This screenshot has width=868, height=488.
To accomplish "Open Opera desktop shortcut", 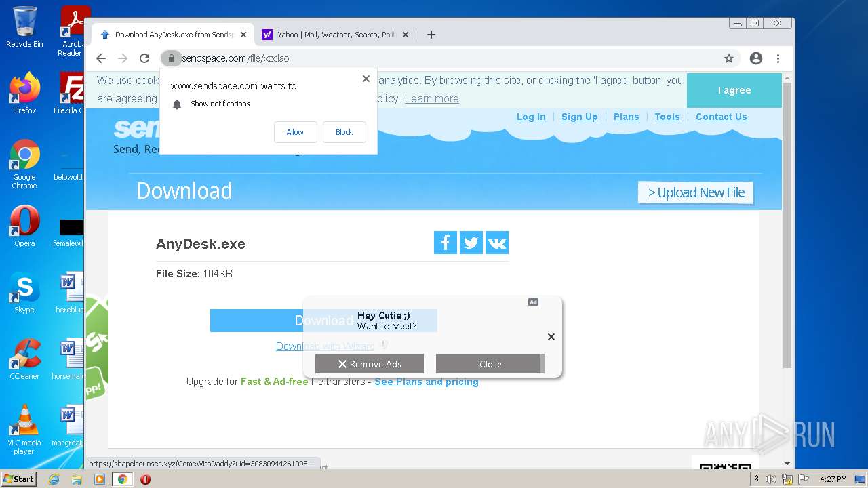I will tap(24, 226).
